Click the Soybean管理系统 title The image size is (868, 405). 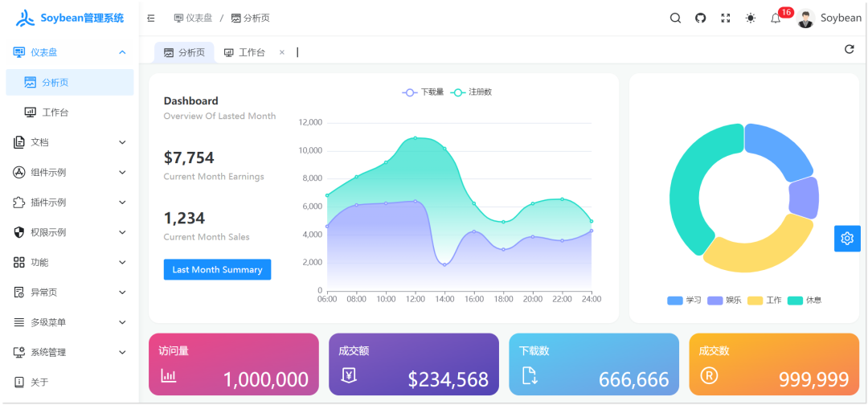(83, 18)
